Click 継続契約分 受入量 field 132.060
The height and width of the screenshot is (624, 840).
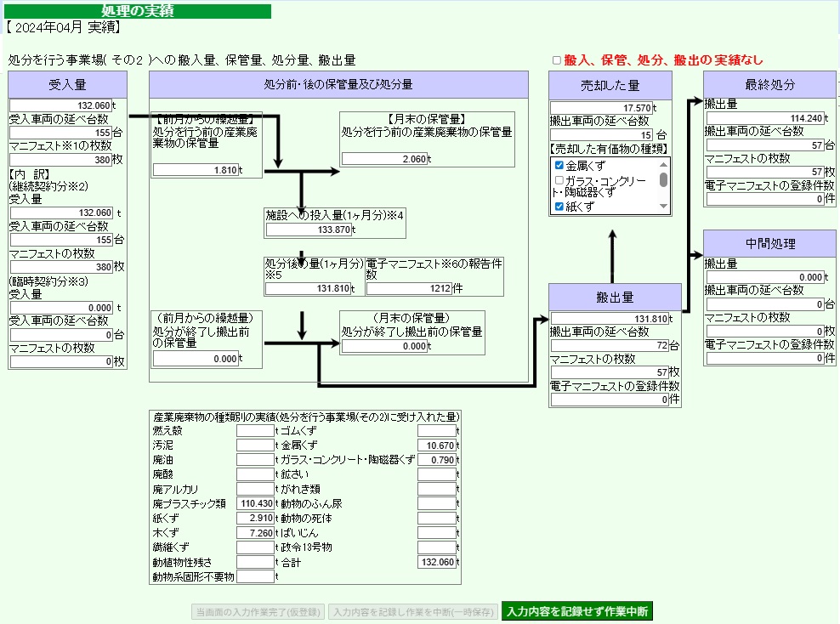(61, 213)
